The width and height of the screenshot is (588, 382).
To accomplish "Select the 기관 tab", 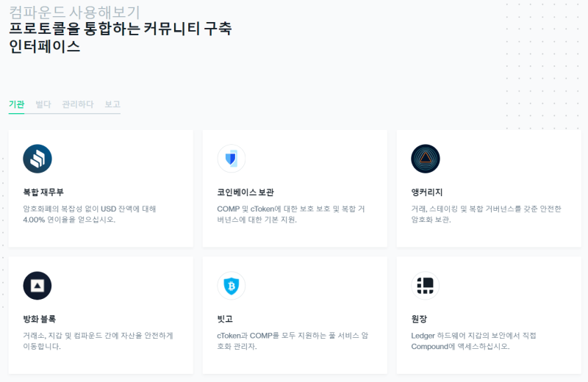I will coord(16,104).
